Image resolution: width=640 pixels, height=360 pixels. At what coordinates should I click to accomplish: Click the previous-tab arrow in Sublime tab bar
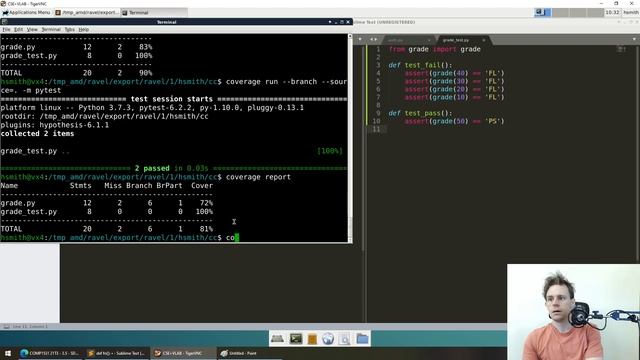pyautogui.click(x=371, y=40)
